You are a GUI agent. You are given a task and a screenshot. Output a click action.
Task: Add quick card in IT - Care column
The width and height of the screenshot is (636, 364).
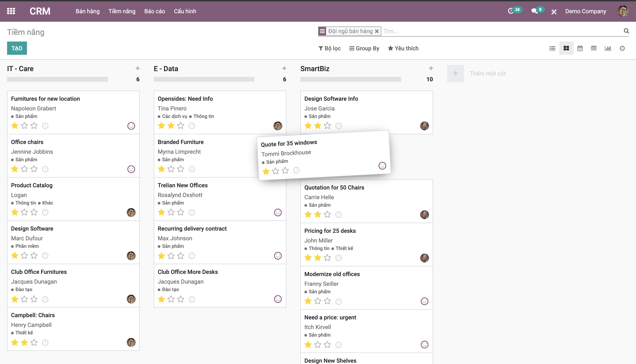tap(137, 68)
